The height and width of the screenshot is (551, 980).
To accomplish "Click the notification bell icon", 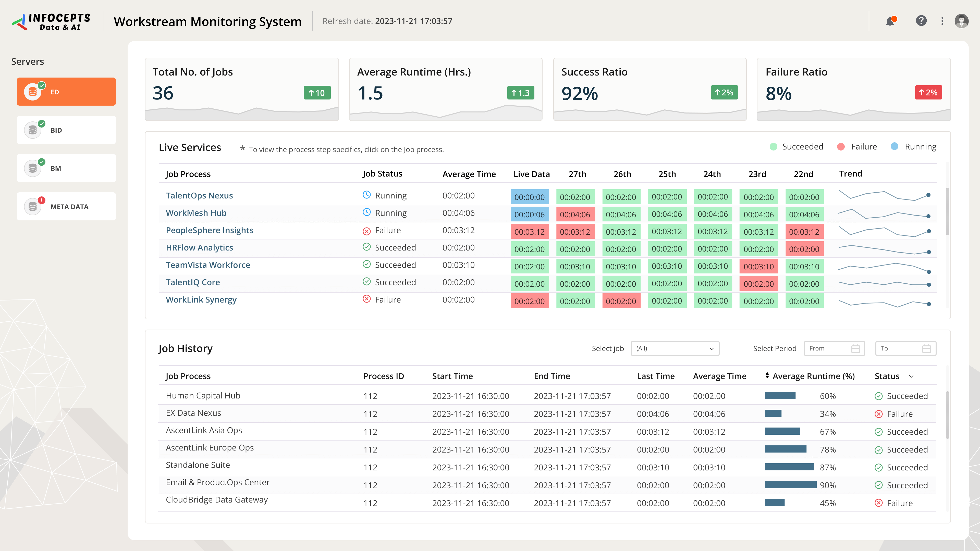I will point(890,21).
